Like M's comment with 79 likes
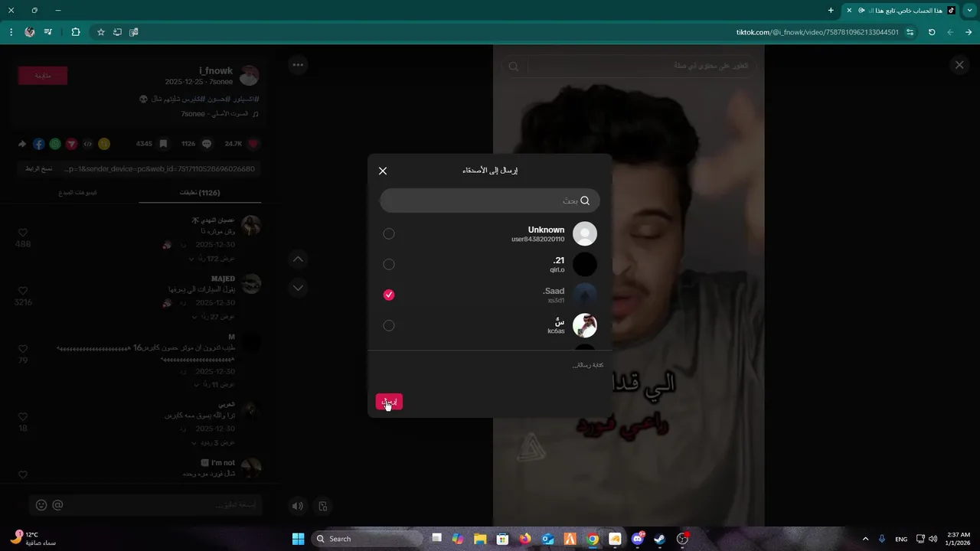This screenshot has height=551, width=980. (23, 349)
